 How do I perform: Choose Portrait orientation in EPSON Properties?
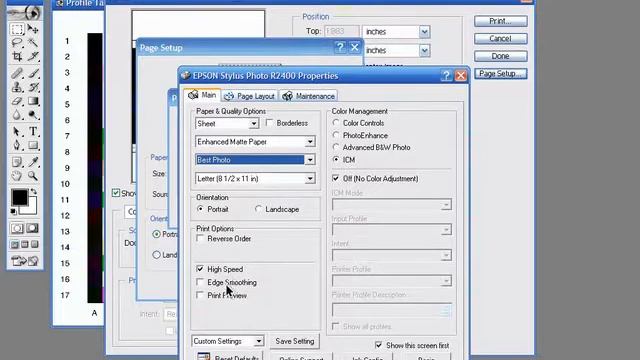click(200, 209)
